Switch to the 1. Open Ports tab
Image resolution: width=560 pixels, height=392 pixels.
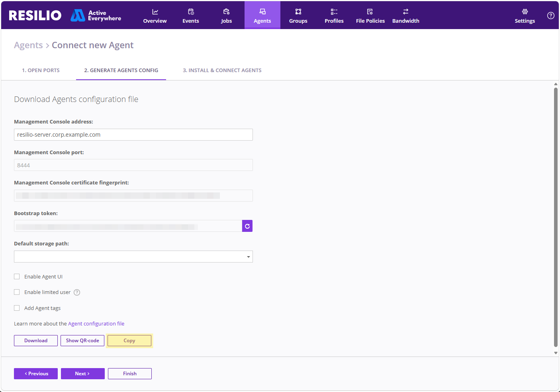pyautogui.click(x=41, y=71)
